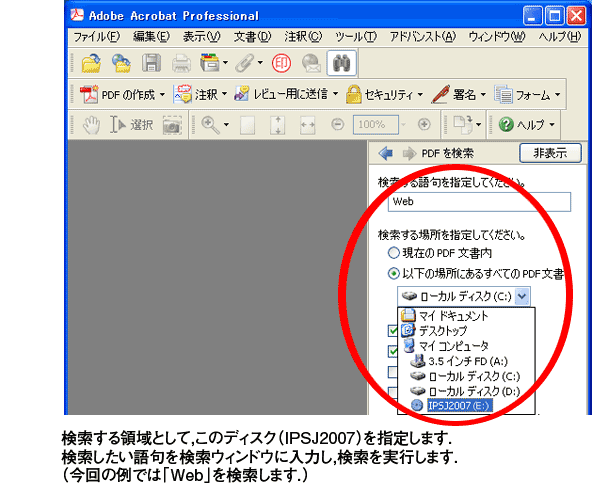
Task: Open the ヘルプ(H) menu
Action: pyautogui.click(x=560, y=37)
